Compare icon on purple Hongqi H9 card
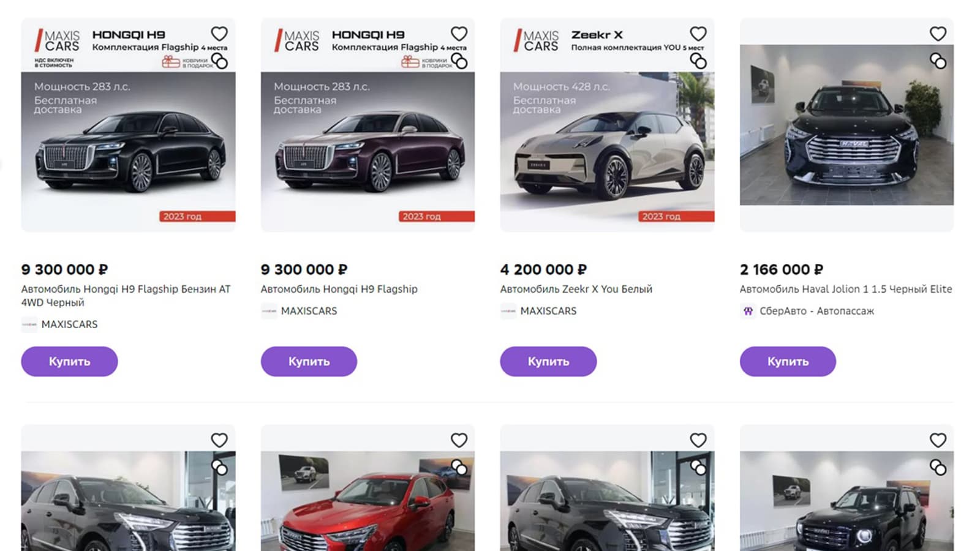980x551 pixels. coord(459,61)
